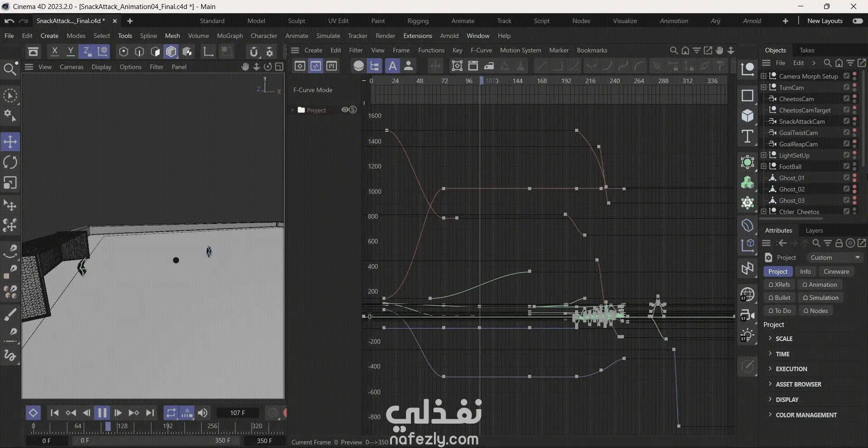
Task: Jump to the previous keyframe
Action: (71, 413)
